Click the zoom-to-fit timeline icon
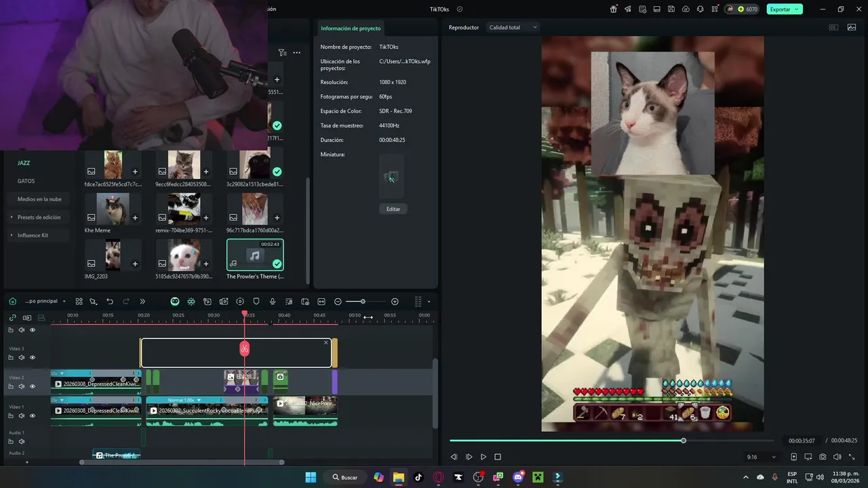The width and height of the screenshot is (868, 488). pos(321,301)
